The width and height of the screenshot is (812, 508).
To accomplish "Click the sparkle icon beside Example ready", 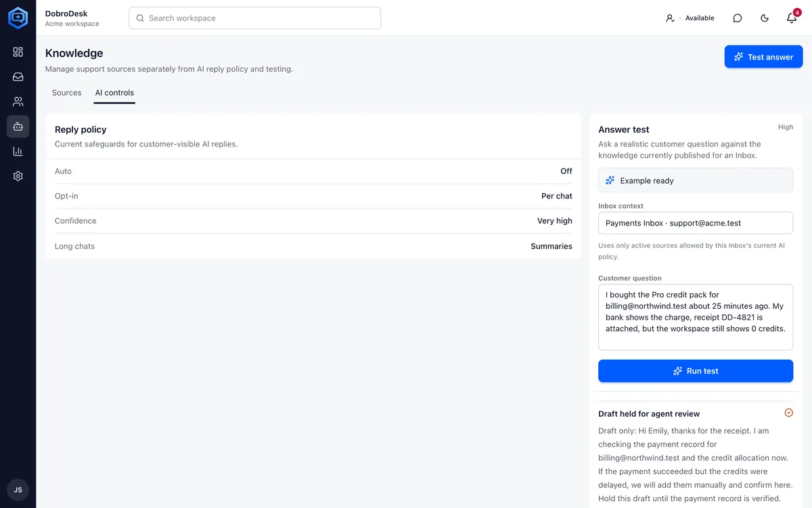I will coord(610,181).
